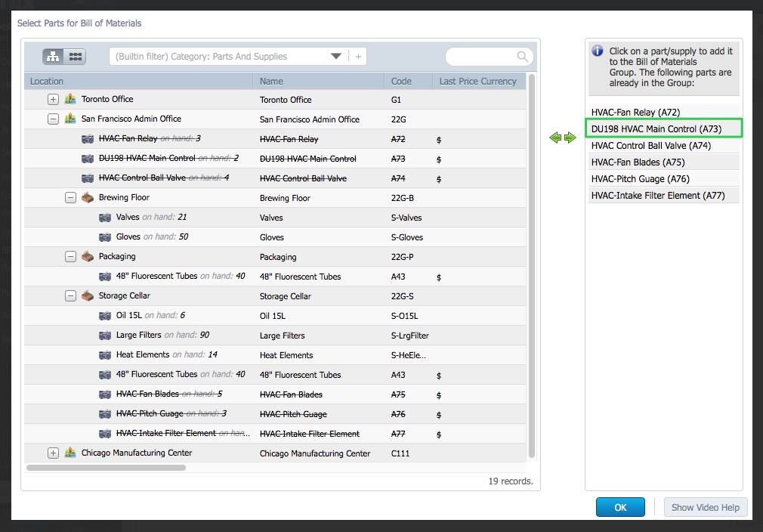Click the vertical scrollbar of the parts table
763x532 pixels.
pos(532,266)
